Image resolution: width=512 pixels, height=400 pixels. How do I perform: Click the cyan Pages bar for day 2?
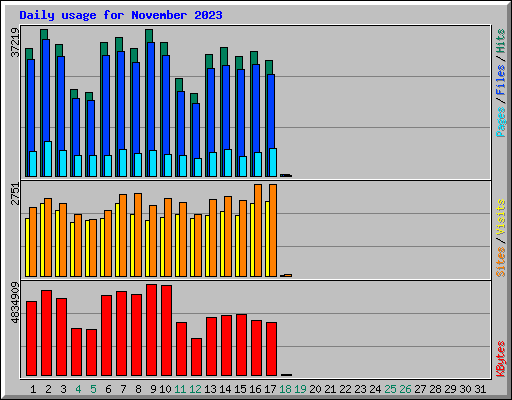click(48, 159)
